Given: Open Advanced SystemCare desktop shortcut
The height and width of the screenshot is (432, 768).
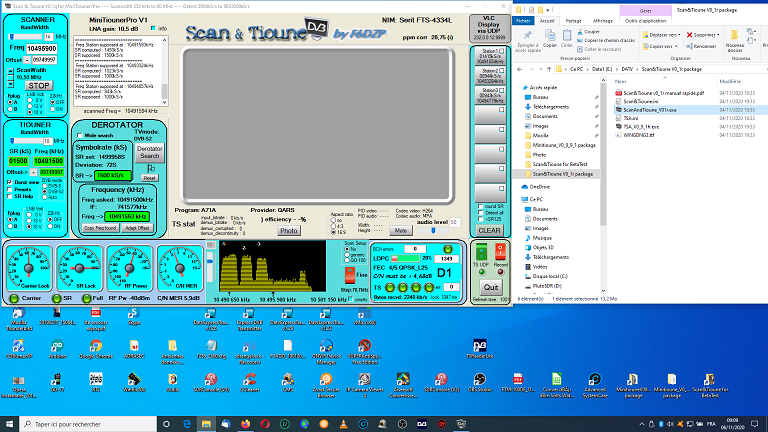Looking at the screenshot, I should (x=595, y=385).
